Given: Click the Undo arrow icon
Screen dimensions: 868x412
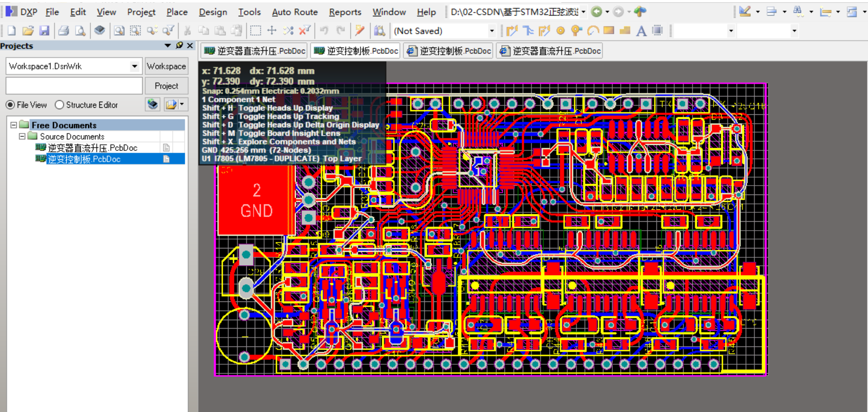Looking at the screenshot, I should point(324,31).
